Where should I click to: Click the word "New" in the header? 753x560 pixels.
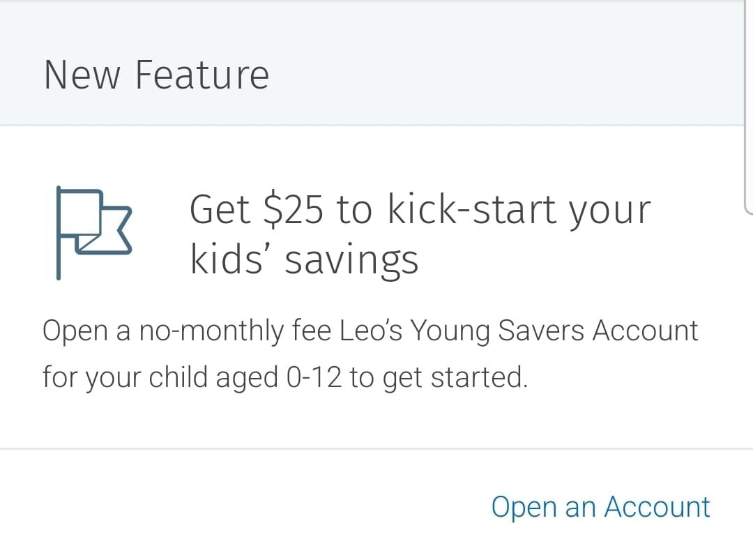(83, 75)
